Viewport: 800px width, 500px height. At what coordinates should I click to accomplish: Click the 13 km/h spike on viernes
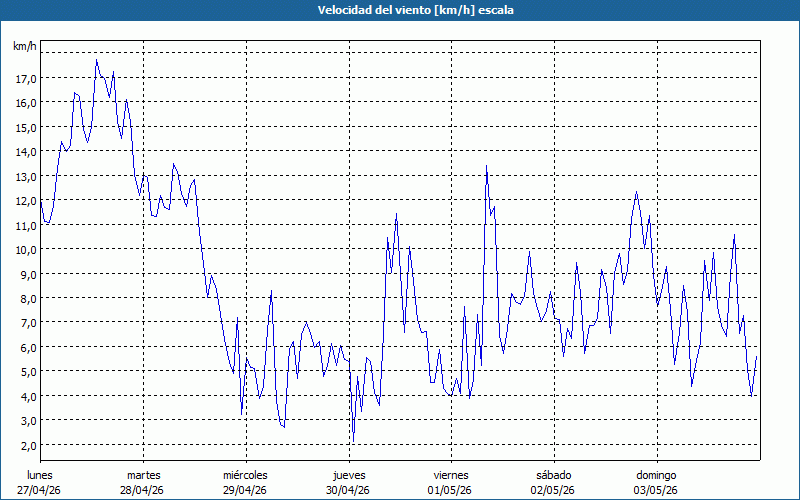(486, 166)
